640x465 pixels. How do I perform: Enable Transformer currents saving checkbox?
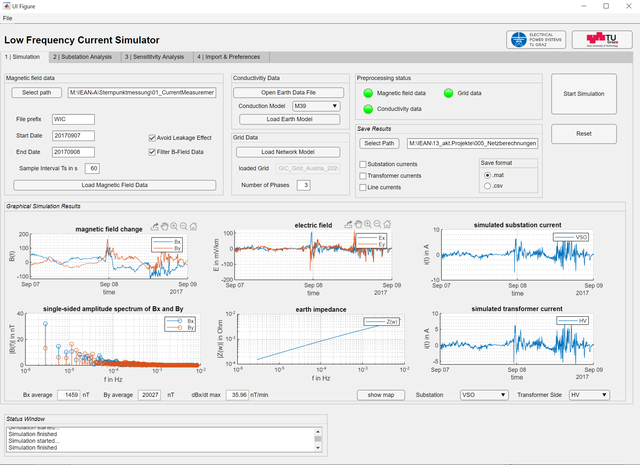click(362, 176)
